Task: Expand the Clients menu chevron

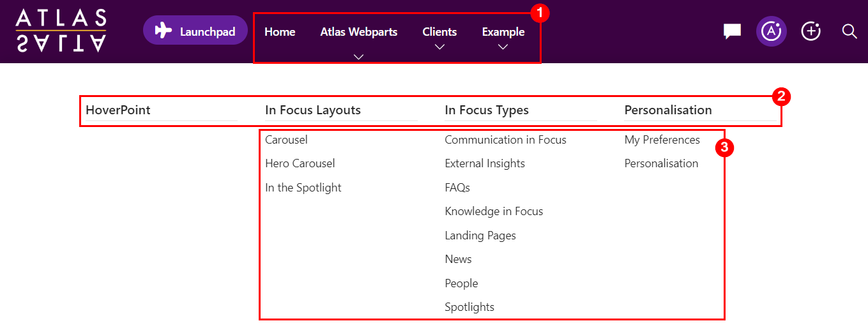Action: point(439,47)
